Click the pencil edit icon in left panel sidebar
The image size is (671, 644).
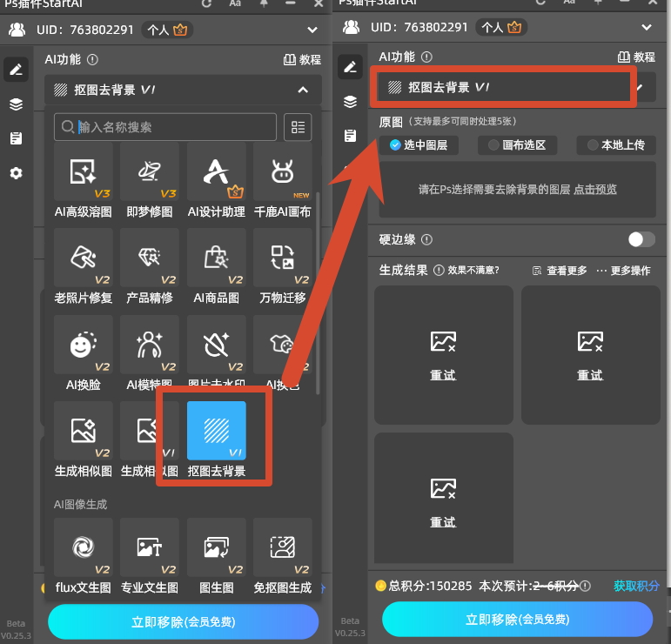coord(17,70)
